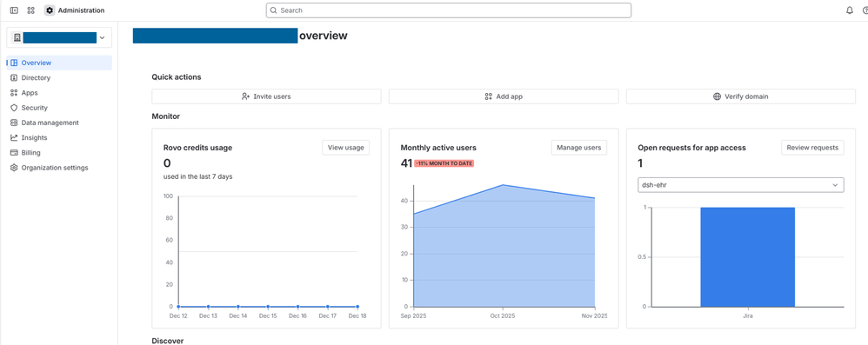Click the Verify domain button

(x=741, y=96)
